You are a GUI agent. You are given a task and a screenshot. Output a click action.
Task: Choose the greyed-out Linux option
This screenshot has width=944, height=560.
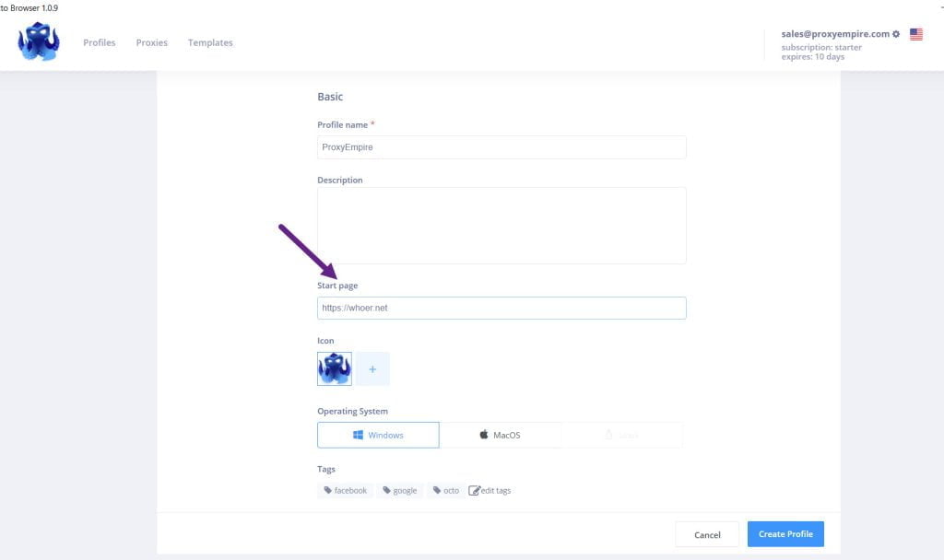622,435
